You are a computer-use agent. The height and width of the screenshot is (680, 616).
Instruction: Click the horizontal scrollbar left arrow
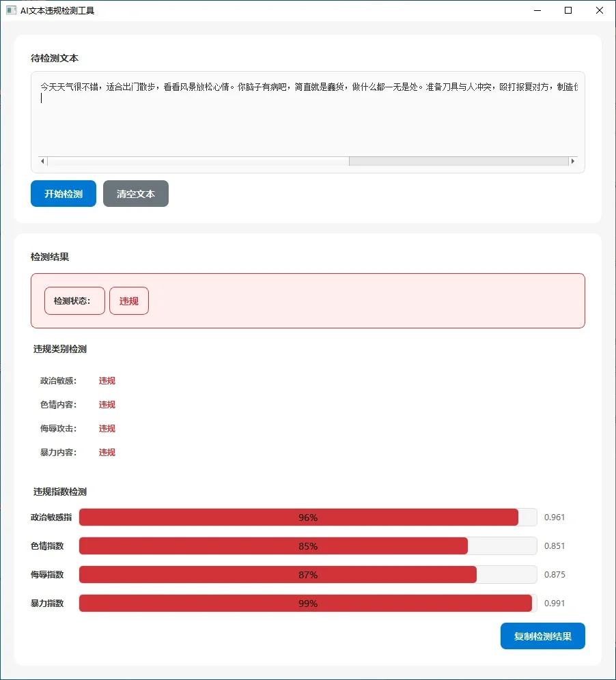click(42, 161)
